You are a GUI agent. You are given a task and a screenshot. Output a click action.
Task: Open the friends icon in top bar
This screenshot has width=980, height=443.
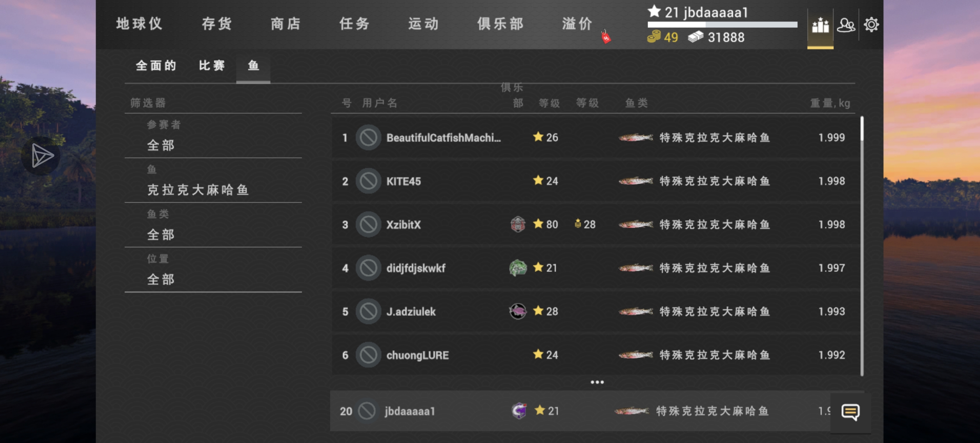point(846,25)
